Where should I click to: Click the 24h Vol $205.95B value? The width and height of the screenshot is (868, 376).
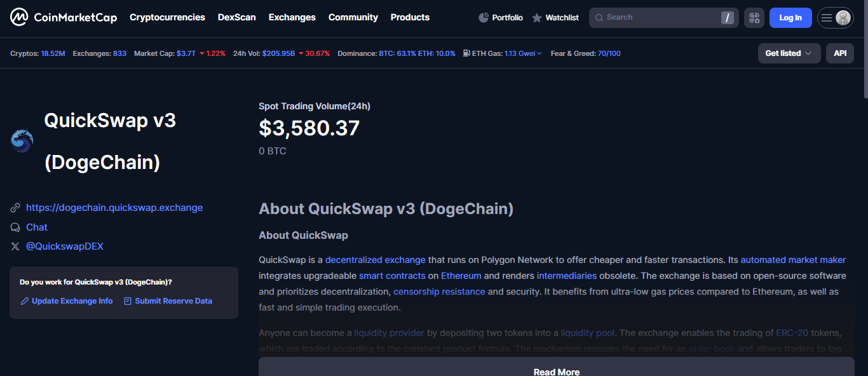278,53
